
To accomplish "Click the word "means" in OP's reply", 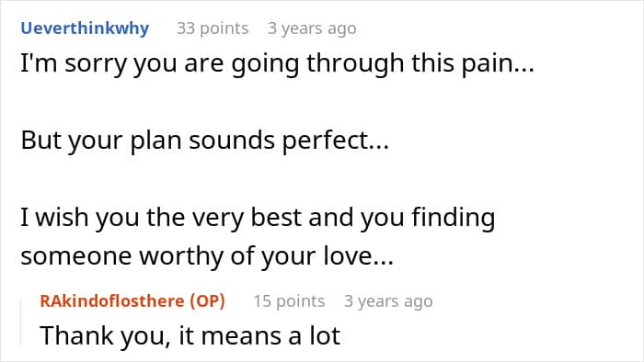I will tap(241, 336).
